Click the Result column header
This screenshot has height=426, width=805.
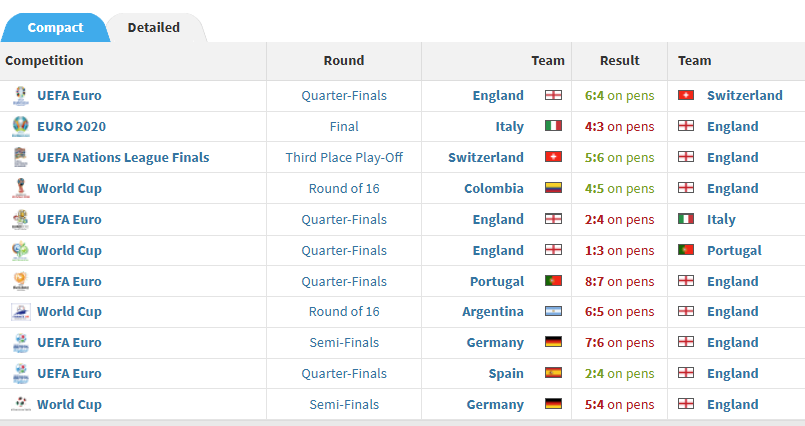coord(620,61)
